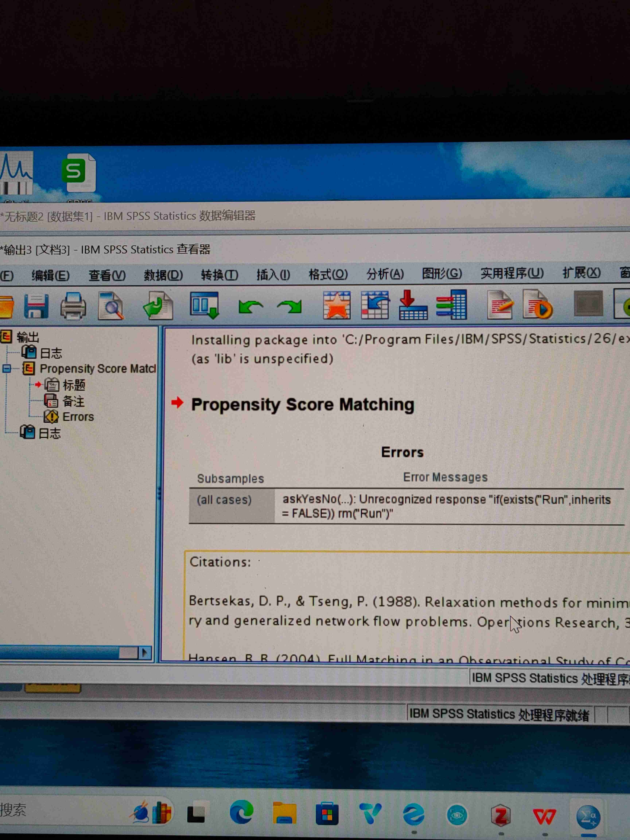Click the Undo green arrow
The height and width of the screenshot is (840, 630).
coord(250,306)
